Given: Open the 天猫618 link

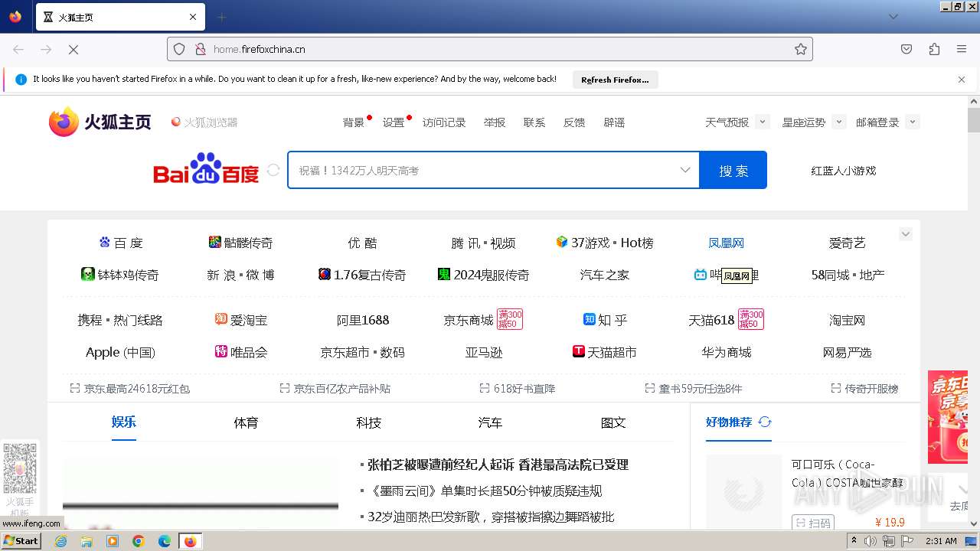Looking at the screenshot, I should (x=711, y=320).
